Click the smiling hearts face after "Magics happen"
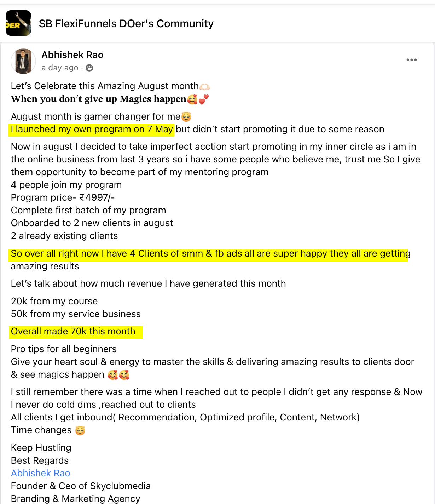Screen dimensions: 435x504 point(192,99)
